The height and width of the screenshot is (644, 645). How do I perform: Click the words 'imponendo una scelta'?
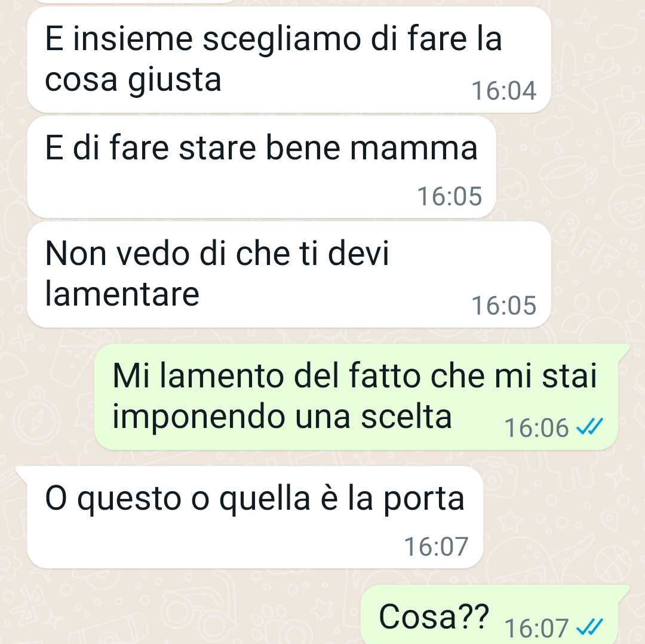(282, 418)
